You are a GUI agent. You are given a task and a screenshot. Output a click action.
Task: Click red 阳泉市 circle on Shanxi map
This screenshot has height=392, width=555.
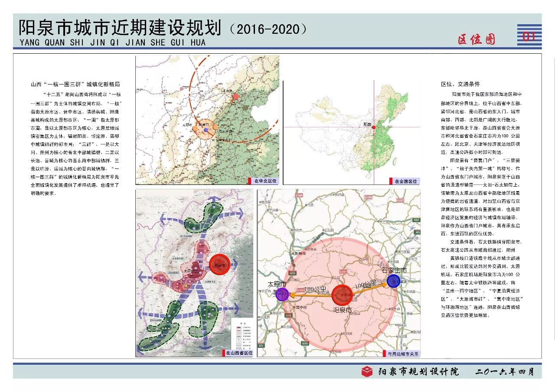tap(220, 265)
